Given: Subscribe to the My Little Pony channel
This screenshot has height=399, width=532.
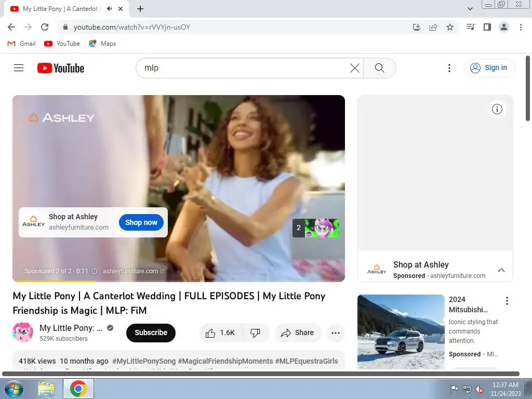Looking at the screenshot, I should [x=151, y=333].
